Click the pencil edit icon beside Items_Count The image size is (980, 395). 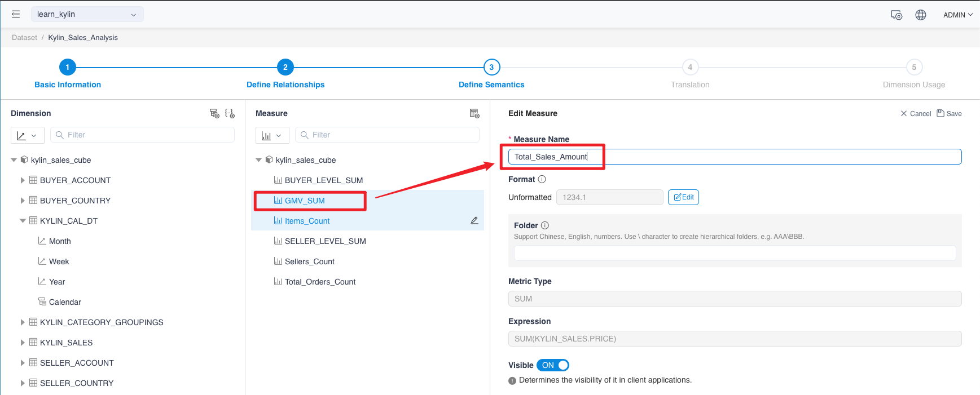pos(474,221)
